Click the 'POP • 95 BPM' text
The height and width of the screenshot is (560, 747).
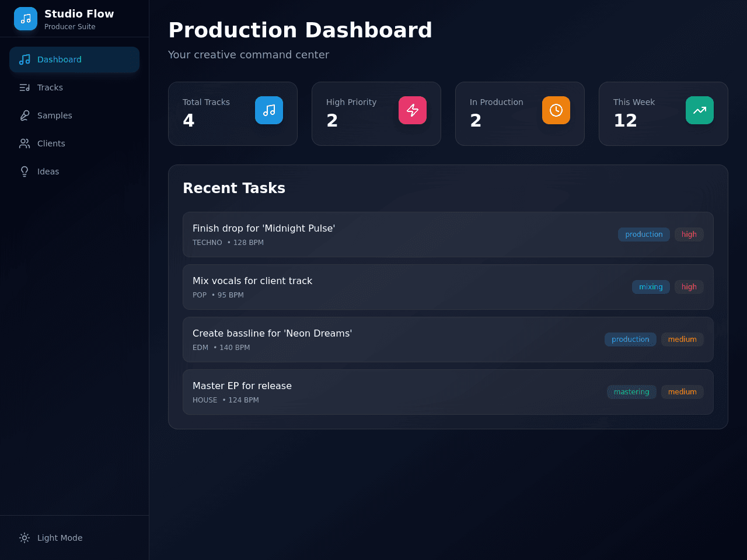click(x=218, y=295)
